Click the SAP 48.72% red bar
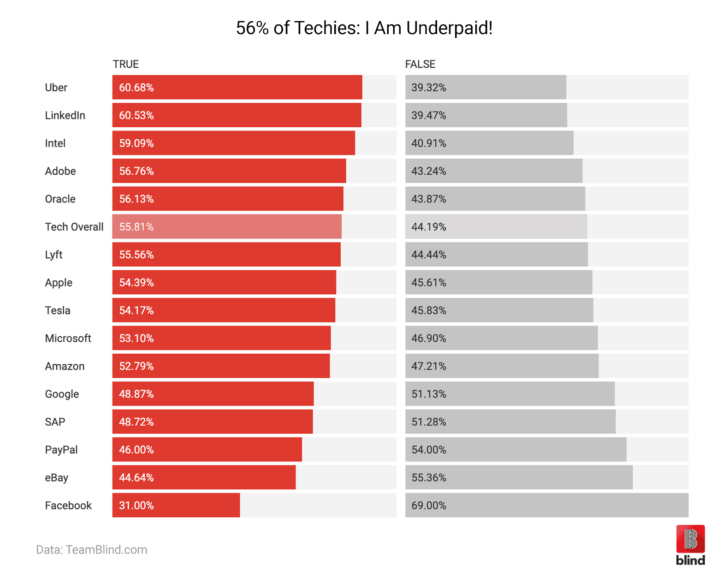This screenshot has width=728, height=570. pos(213,422)
